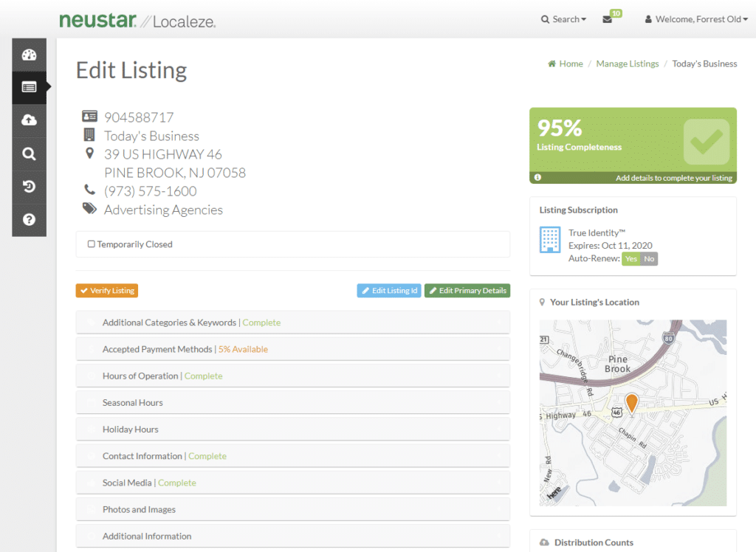Click the 5% Available status text
The width and height of the screenshot is (756, 552).
(243, 349)
